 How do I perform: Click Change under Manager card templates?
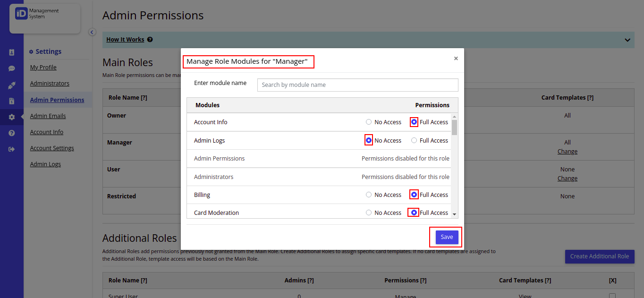(567, 151)
